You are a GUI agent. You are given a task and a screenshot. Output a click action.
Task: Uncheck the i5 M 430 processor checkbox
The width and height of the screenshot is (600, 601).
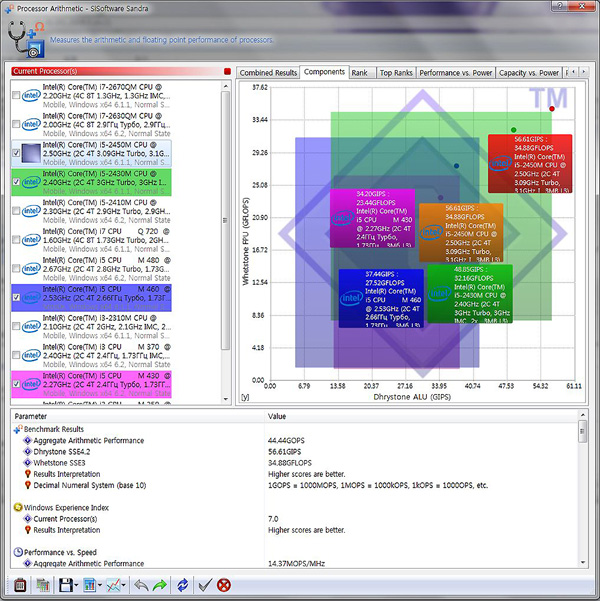16,384
